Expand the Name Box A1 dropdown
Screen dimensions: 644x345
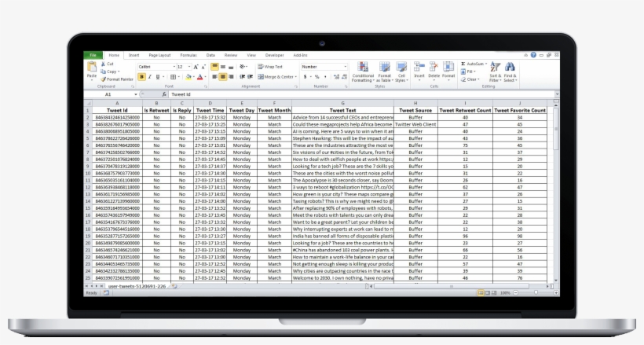pyautogui.click(x=136, y=94)
